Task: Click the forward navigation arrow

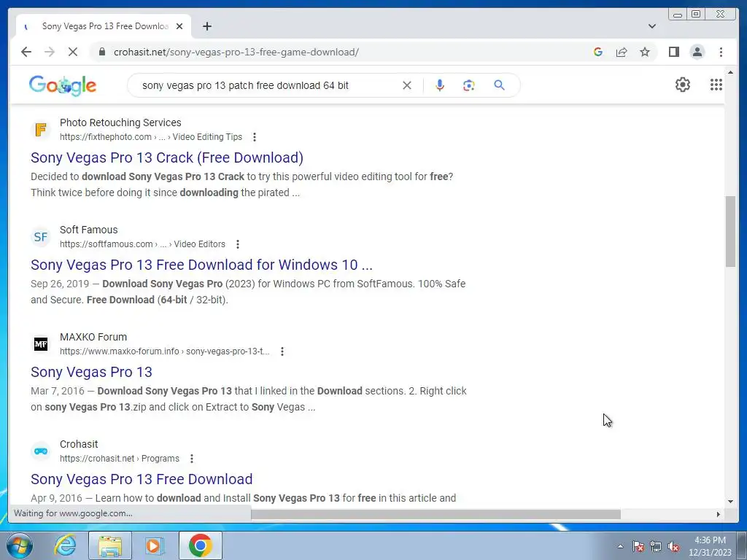Action: (50, 52)
